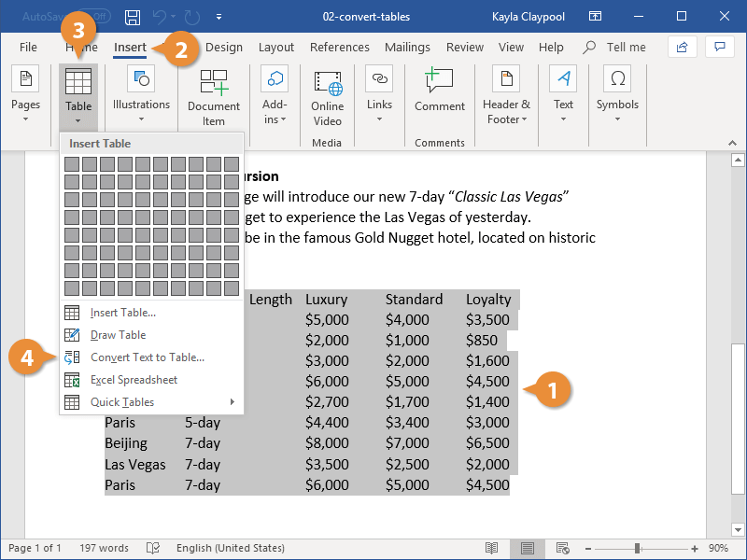The height and width of the screenshot is (560, 747).
Task: Switch to the Layout tab
Action: click(x=276, y=48)
